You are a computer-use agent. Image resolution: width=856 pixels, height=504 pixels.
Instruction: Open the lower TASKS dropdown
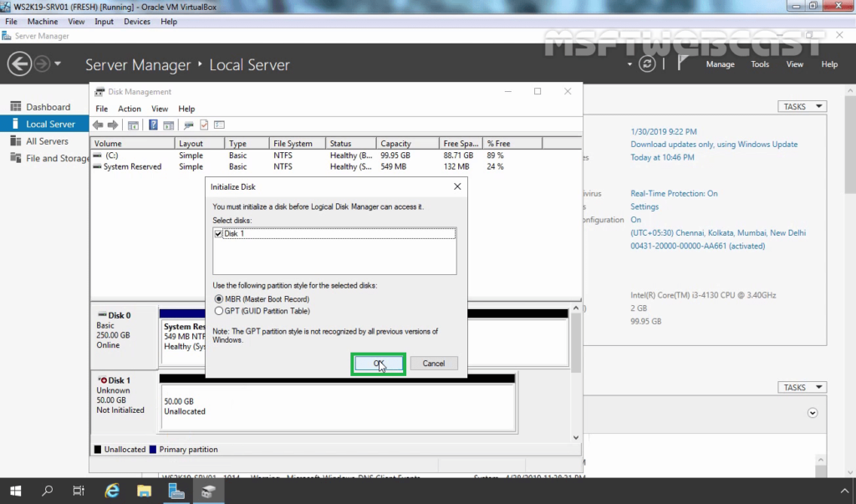tap(802, 387)
